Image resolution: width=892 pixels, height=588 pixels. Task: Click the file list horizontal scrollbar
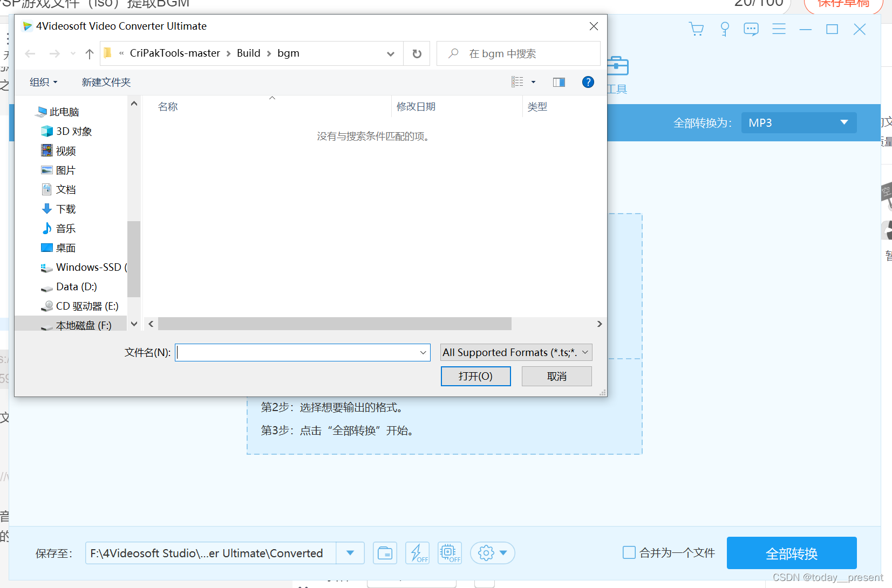(335, 324)
